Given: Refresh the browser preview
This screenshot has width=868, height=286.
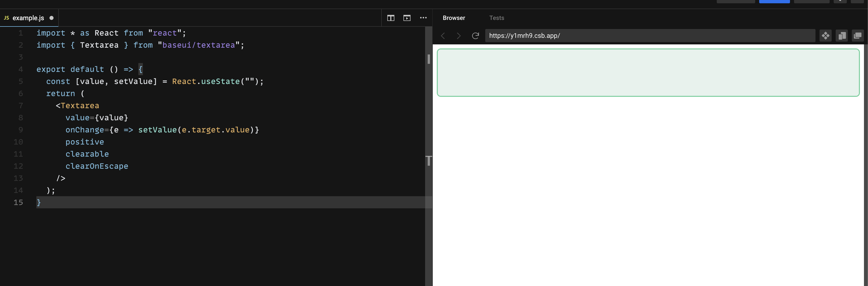Looking at the screenshot, I should [475, 36].
